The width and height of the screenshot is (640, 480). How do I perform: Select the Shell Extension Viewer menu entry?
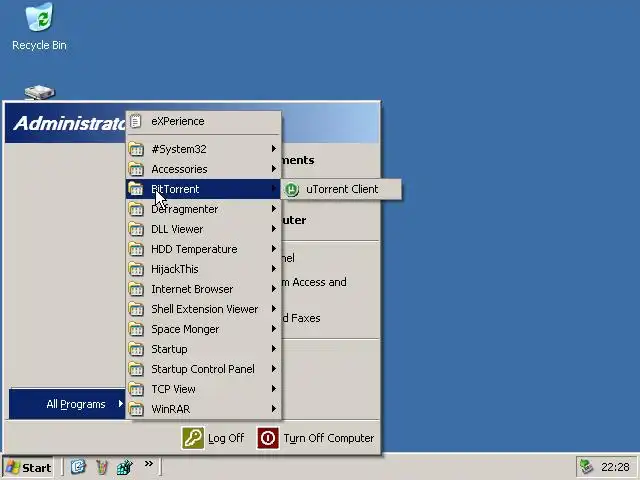coord(203,309)
